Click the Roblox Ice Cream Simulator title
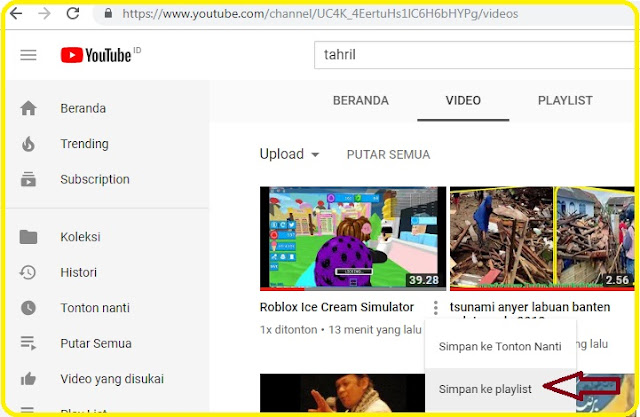 tap(337, 307)
